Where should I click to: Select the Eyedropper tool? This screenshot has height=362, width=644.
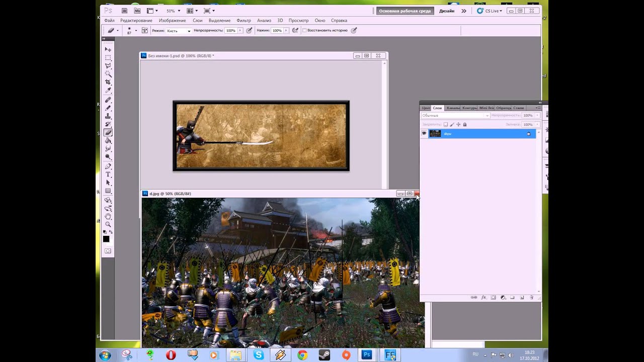[108, 90]
